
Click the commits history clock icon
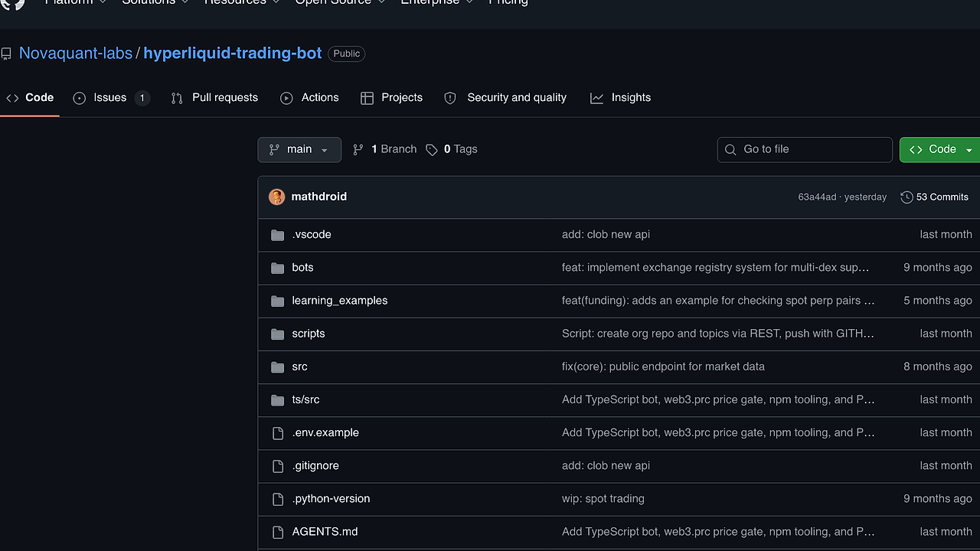906,197
